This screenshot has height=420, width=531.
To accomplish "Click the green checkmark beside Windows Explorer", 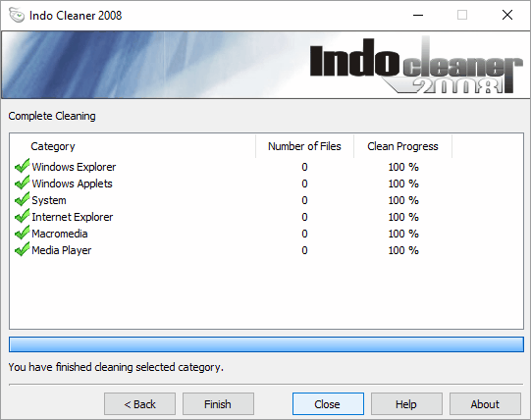I will (x=22, y=166).
